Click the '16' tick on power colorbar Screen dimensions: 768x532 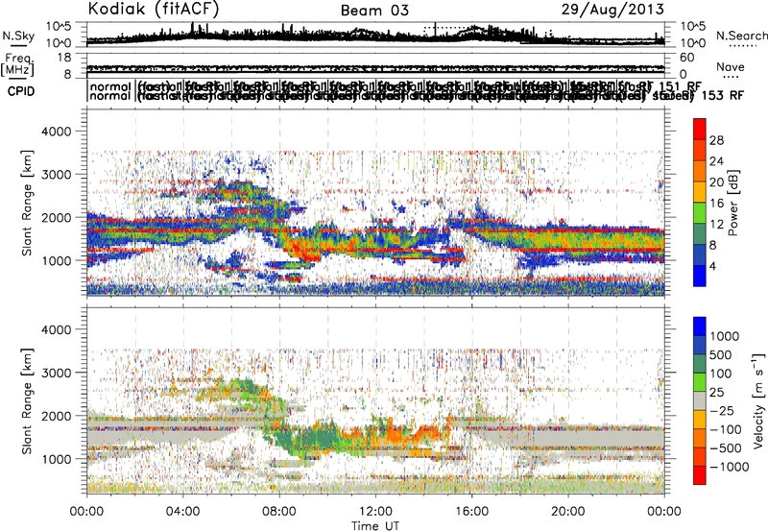[x=716, y=204]
